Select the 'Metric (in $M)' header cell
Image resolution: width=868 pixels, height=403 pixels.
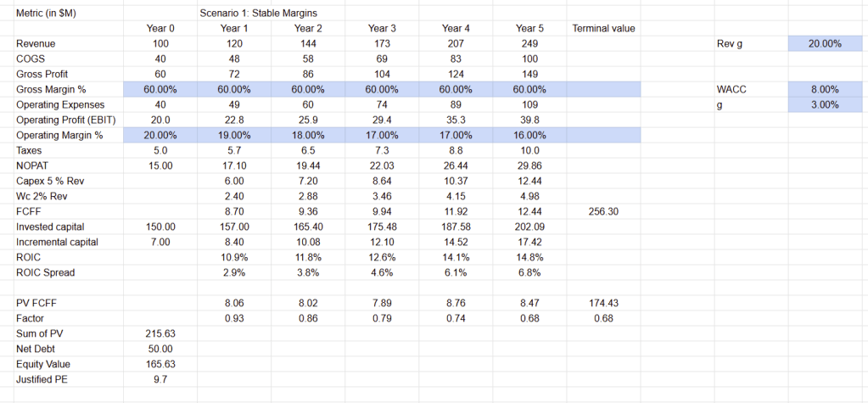click(x=49, y=13)
